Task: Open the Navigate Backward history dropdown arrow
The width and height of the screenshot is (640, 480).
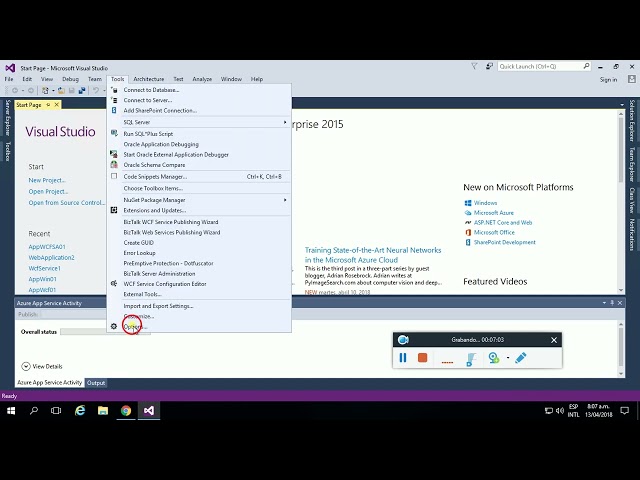Action: (x=23, y=91)
